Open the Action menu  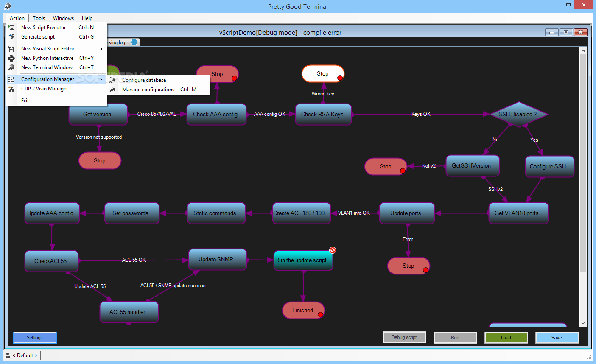pyautogui.click(x=17, y=18)
